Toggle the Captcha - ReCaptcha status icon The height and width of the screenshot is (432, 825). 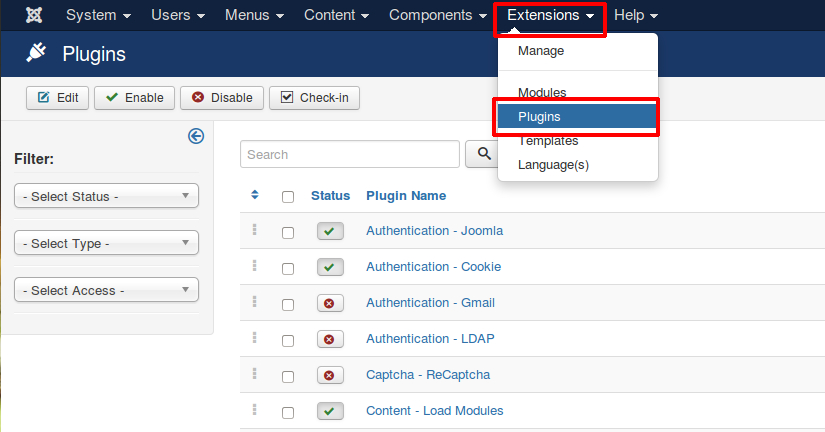coord(330,376)
